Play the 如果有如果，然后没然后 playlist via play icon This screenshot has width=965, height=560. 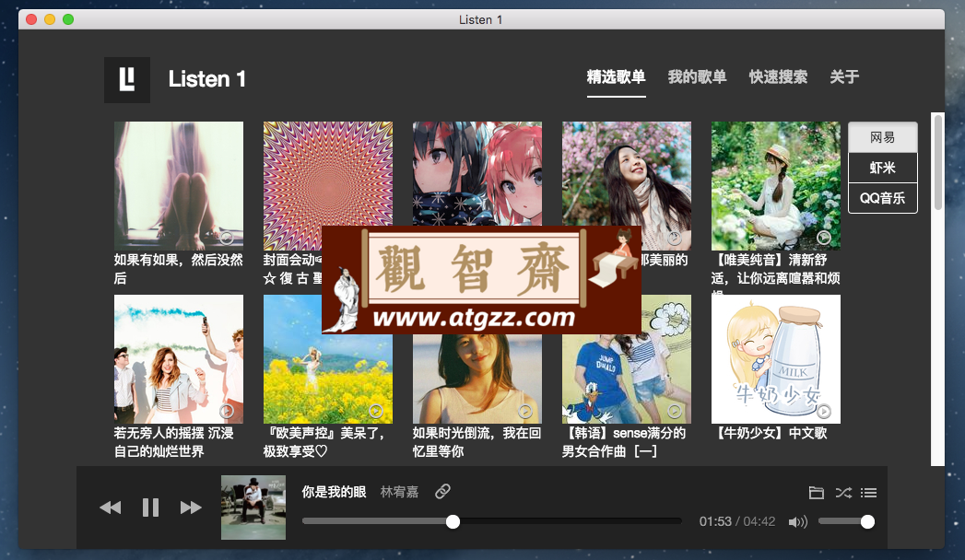point(227,238)
